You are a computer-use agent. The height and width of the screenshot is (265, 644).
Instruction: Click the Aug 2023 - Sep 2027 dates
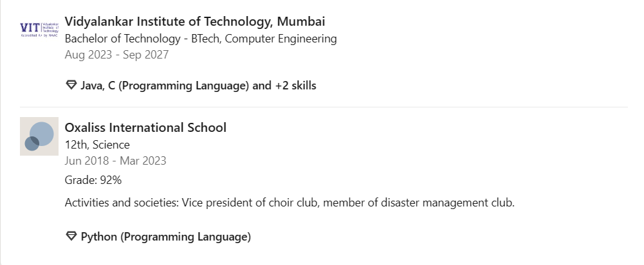116,55
